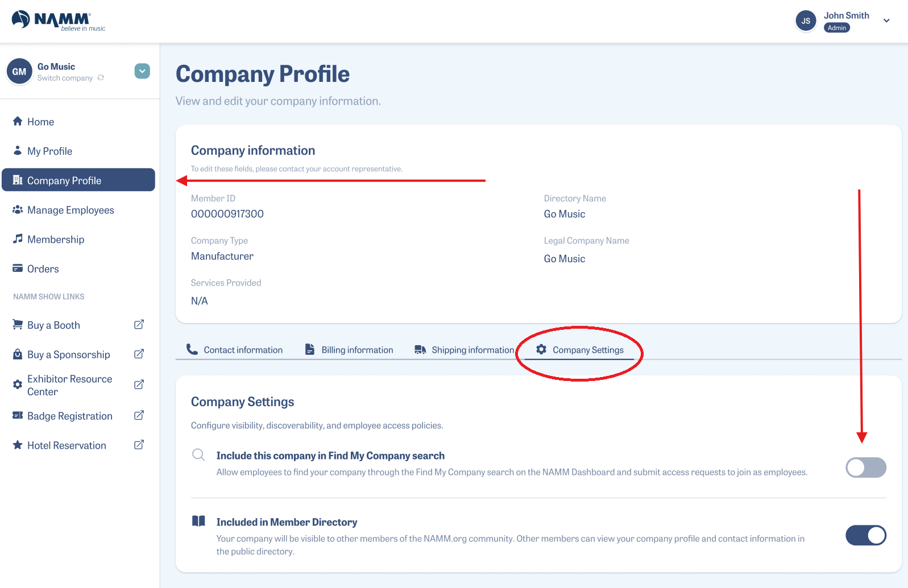
Task: Click the Badge Registration badge icon
Action: click(18, 416)
